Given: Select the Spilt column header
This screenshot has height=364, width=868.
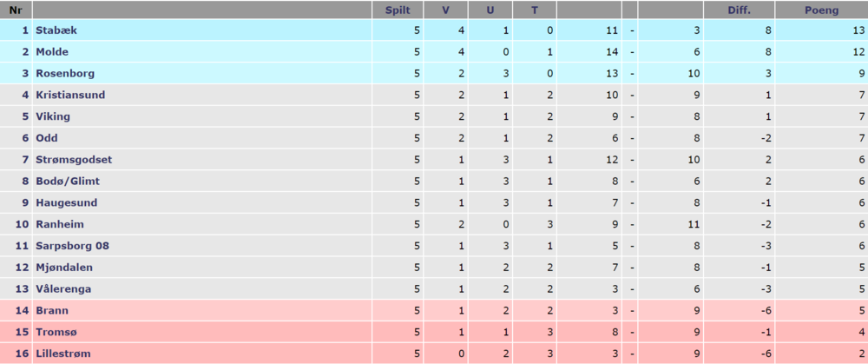Looking at the screenshot, I should [x=398, y=10].
